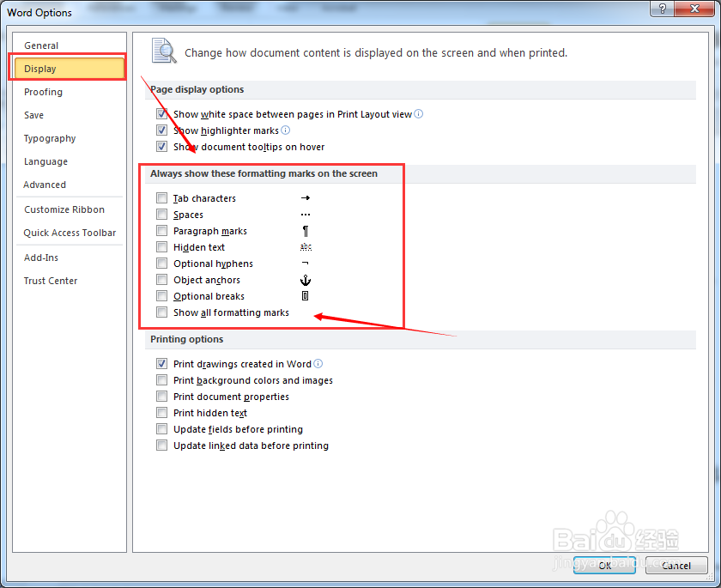
Task: Enable the Hidden text checkbox
Action: pos(161,247)
